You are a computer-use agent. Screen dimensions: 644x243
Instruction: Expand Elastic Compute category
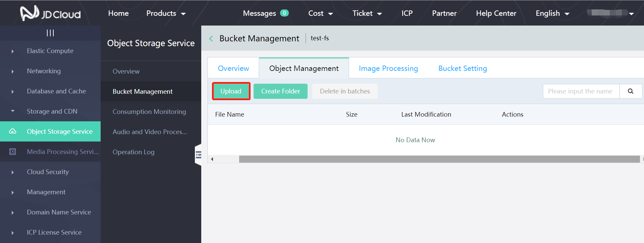coord(13,51)
